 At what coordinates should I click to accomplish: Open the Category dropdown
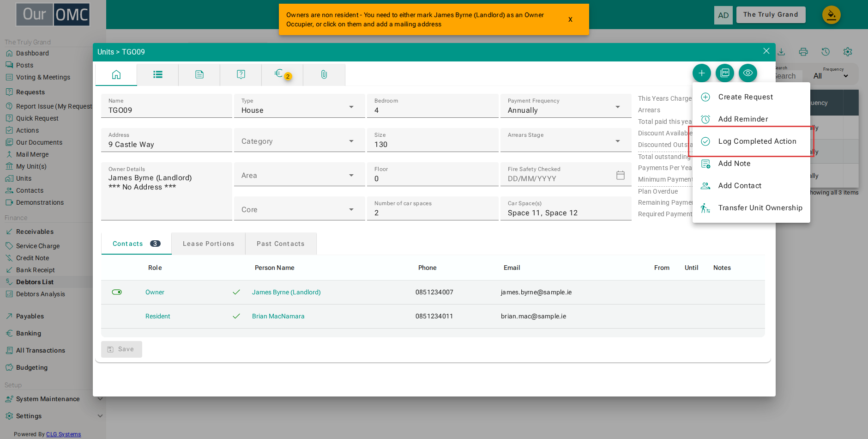pyautogui.click(x=300, y=140)
